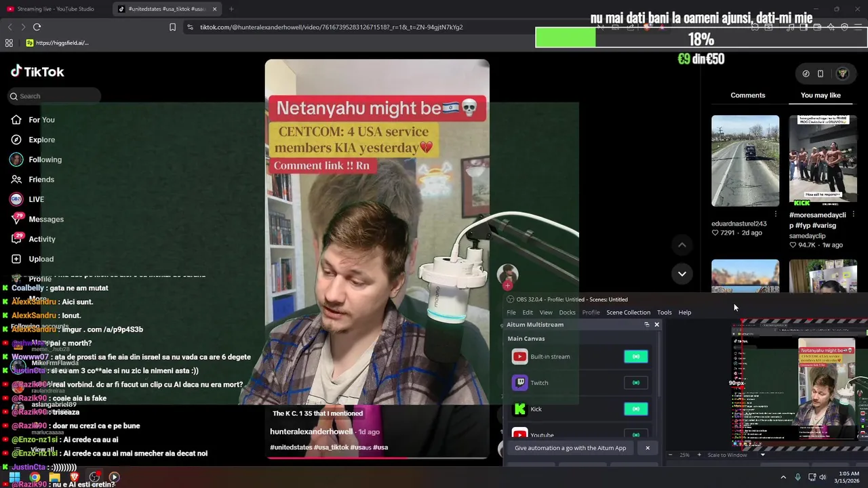868x488 pixels.
Task: Go to previous TikTok video arrow
Action: [x=682, y=245]
